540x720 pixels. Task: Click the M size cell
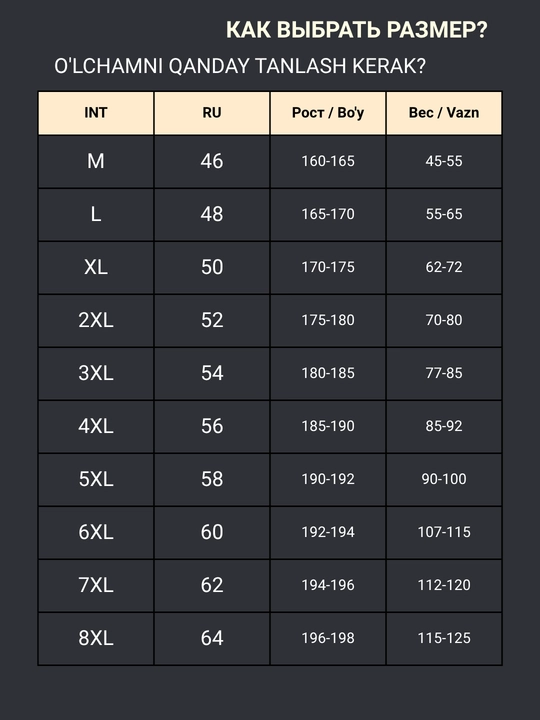[x=96, y=161]
